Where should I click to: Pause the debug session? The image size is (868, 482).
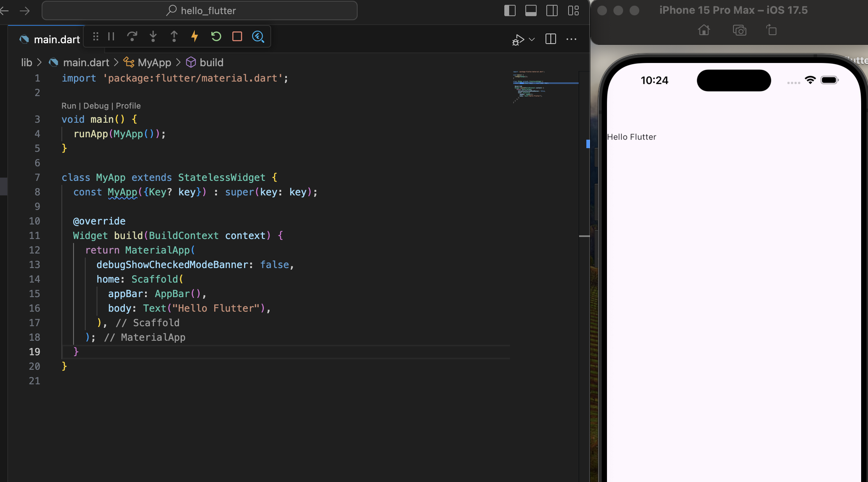point(111,37)
